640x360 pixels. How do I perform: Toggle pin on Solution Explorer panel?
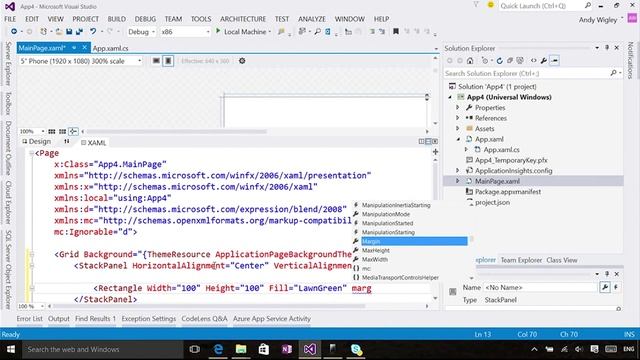[607, 48]
